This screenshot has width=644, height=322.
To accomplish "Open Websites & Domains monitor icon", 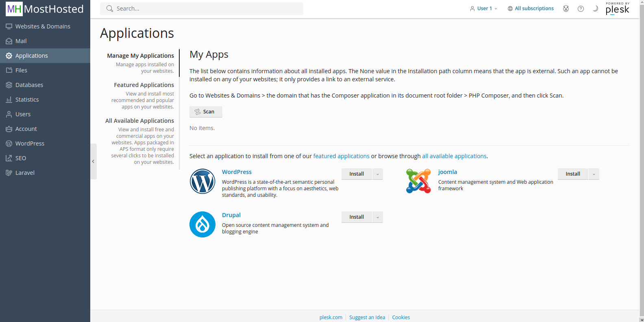I will pyautogui.click(x=9, y=26).
